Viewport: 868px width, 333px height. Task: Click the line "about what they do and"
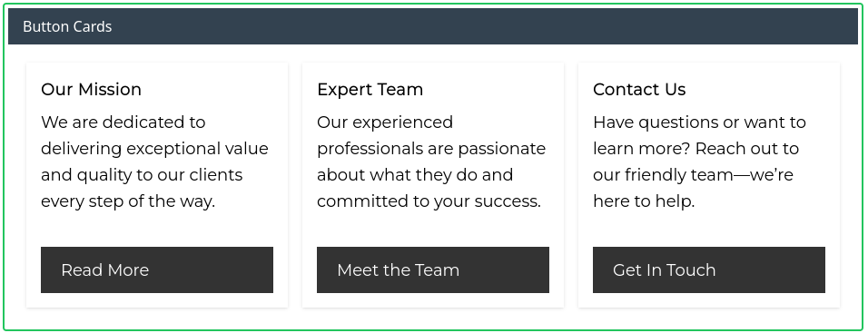click(415, 175)
